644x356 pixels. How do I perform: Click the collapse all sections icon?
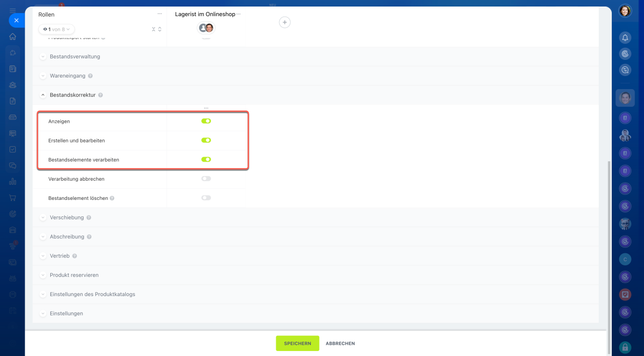tap(153, 29)
